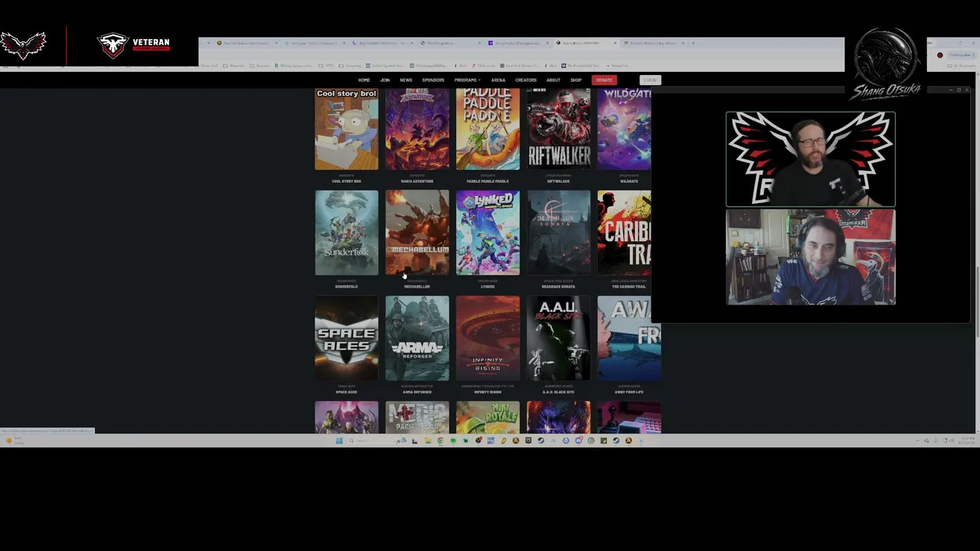Screen dimensions: 980x551
Task: Click the 'SPACE ACES' title text under cover
Action: (x=347, y=393)
